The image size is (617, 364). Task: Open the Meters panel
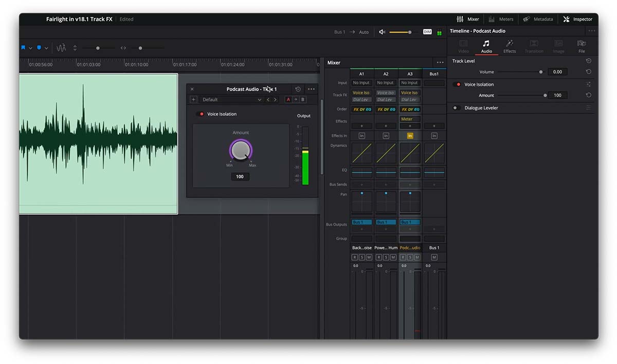501,19
